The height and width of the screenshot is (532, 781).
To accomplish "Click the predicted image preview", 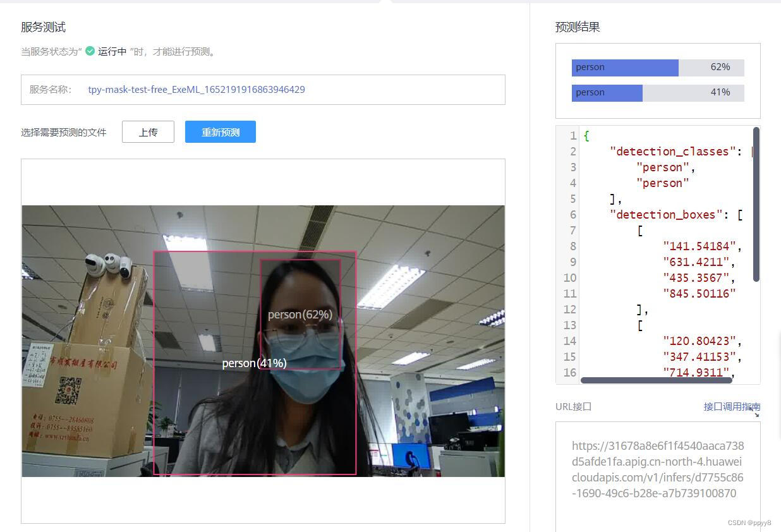I will [x=263, y=341].
